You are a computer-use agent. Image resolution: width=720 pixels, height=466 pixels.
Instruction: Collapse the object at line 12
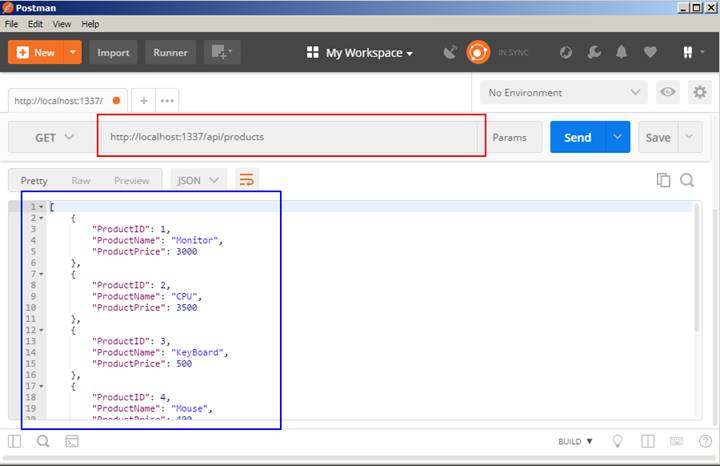41,330
